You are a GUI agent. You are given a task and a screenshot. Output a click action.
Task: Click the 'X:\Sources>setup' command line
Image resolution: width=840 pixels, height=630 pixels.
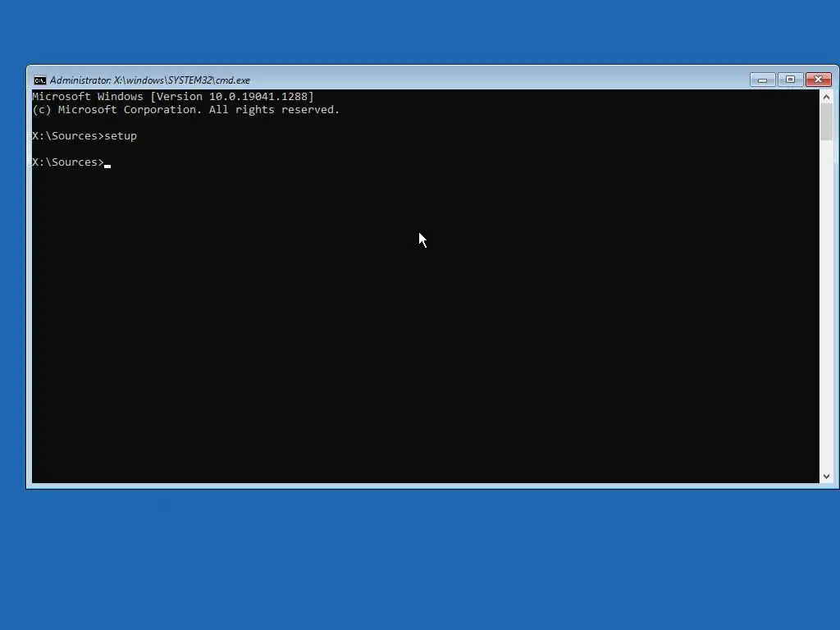coord(84,136)
